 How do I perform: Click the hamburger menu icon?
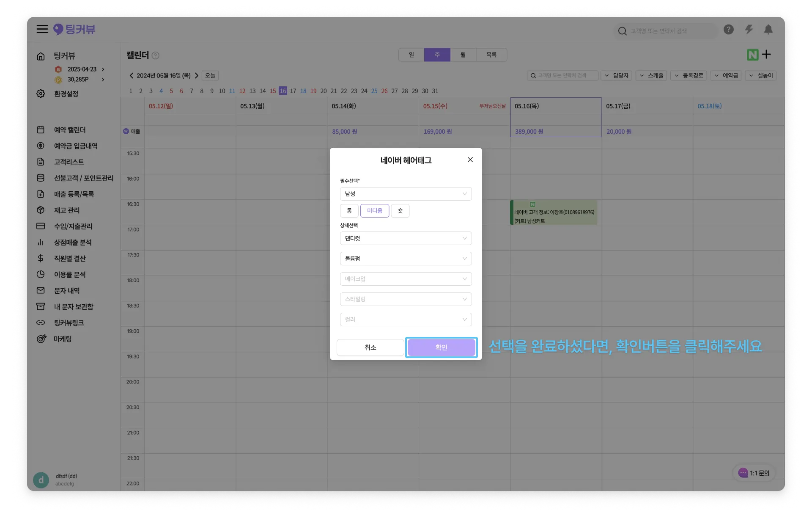coord(42,29)
